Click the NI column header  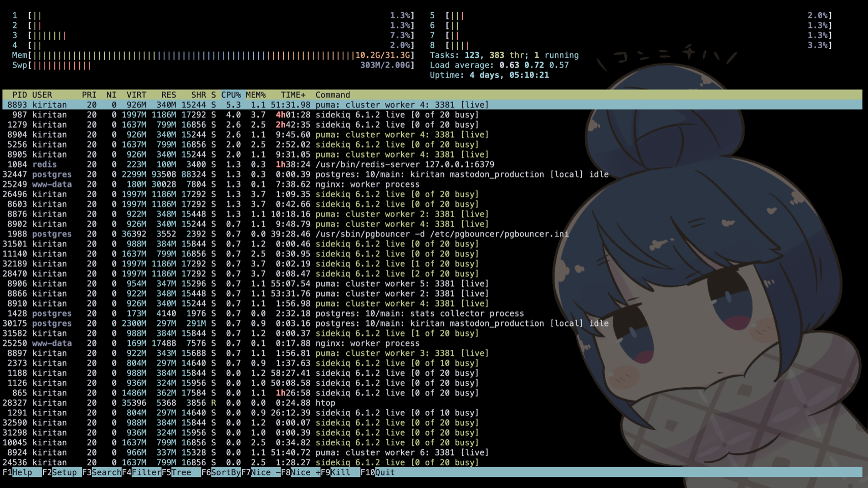111,95
